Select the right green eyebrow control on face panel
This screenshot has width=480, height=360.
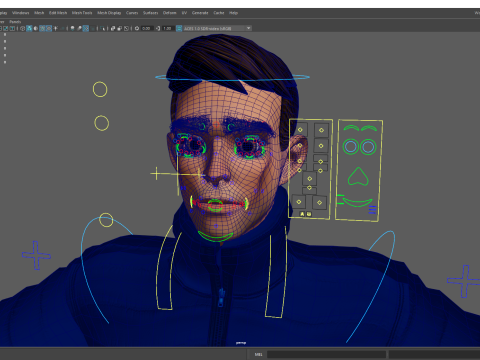(x=369, y=128)
